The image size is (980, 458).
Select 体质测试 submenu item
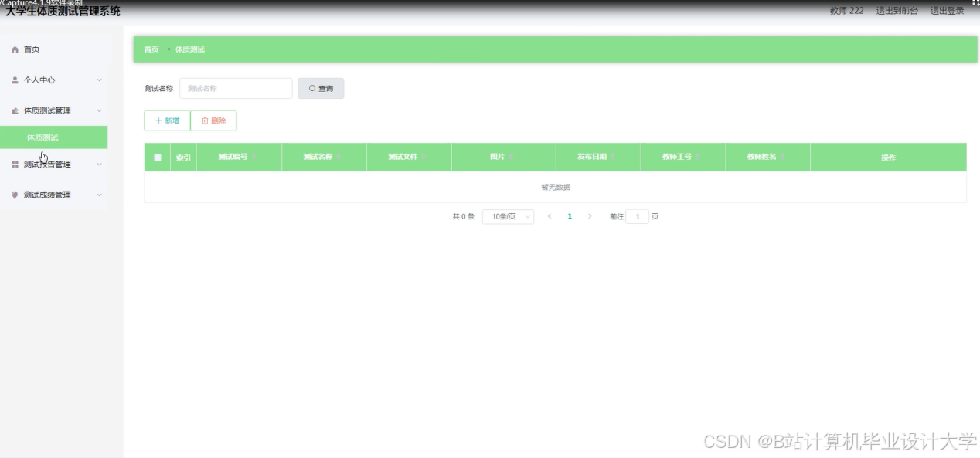point(53,137)
